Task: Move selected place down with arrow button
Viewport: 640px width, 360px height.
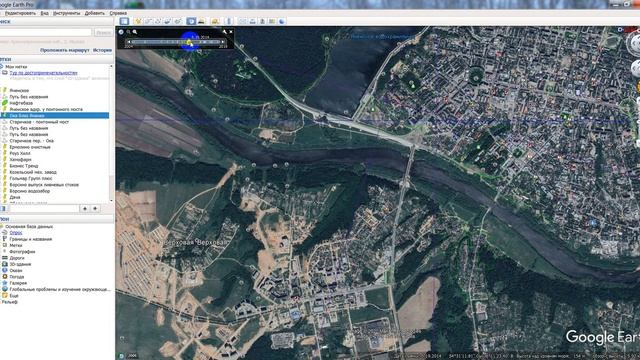Action: tap(95, 209)
